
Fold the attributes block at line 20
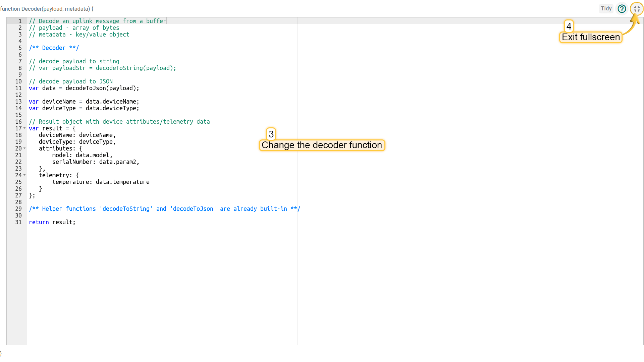coord(24,148)
